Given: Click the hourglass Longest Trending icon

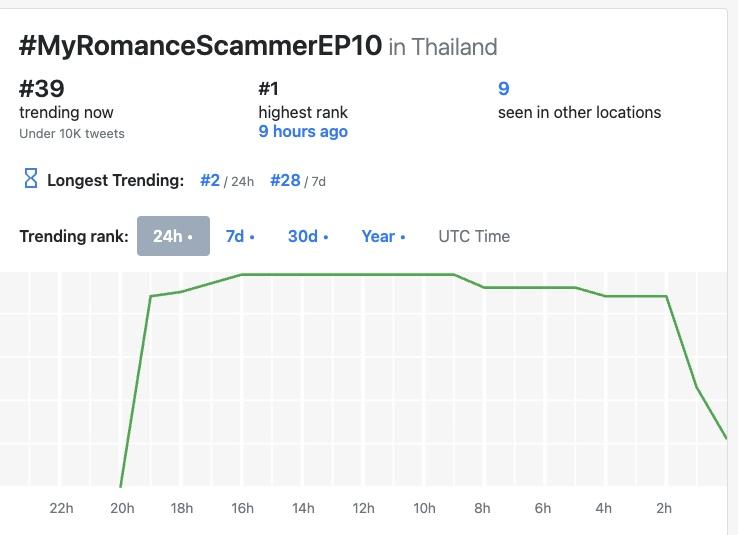Looking at the screenshot, I should pyautogui.click(x=31, y=180).
